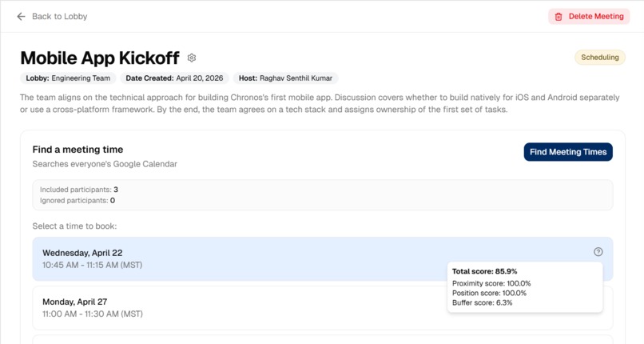Select Wednesday, April 22 time slot
The width and height of the screenshot is (644, 344).
coord(323,259)
